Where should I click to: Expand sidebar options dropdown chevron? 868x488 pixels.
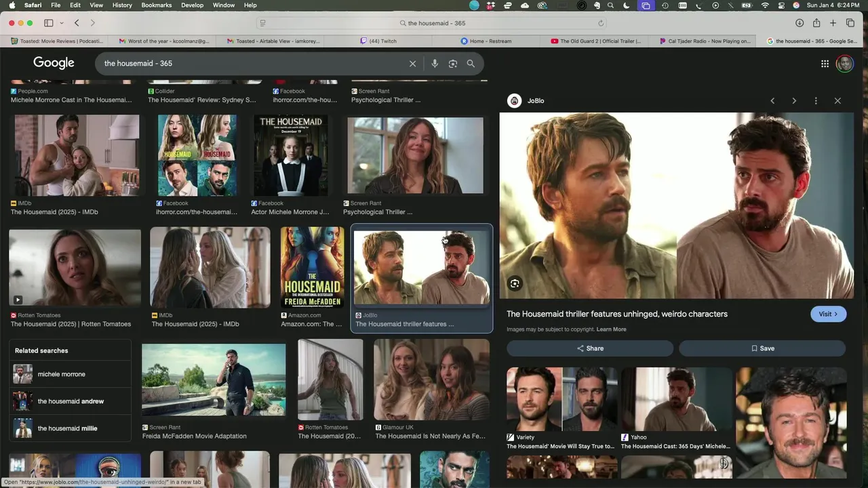[x=61, y=23]
